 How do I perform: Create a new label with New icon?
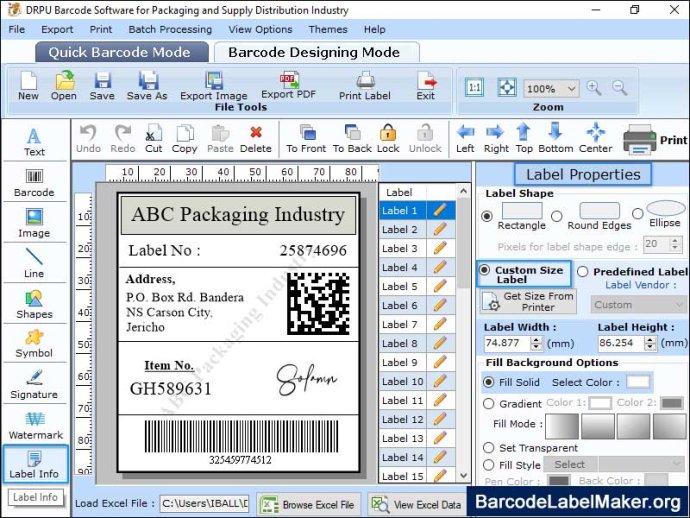click(29, 81)
